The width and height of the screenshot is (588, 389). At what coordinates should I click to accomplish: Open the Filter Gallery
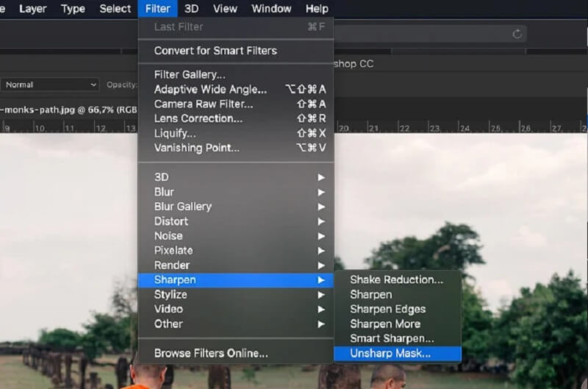tap(190, 75)
